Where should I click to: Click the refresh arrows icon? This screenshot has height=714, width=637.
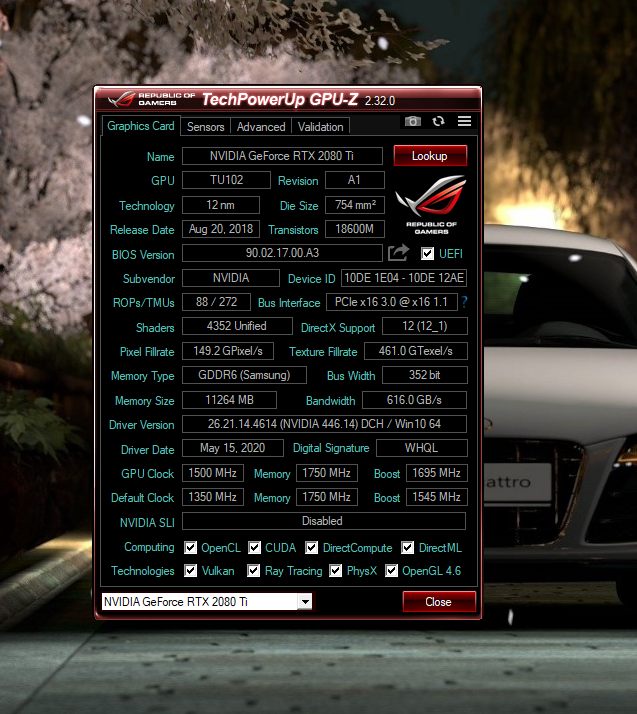pos(438,121)
